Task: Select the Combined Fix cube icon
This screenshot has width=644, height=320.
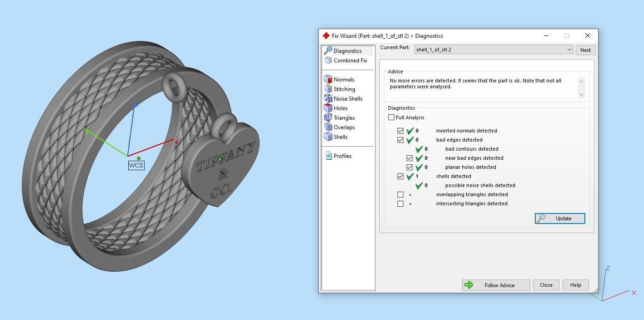Action: tap(328, 60)
